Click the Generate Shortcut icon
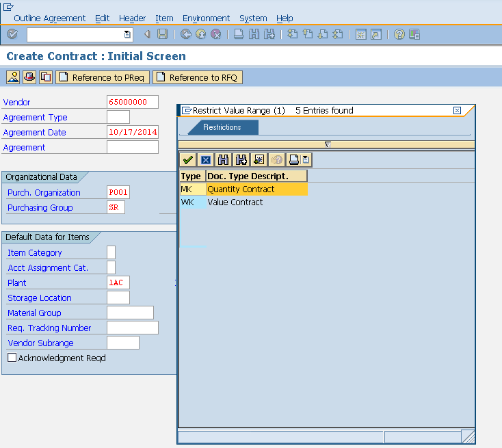The width and height of the screenshot is (502, 448). pyautogui.click(x=376, y=34)
